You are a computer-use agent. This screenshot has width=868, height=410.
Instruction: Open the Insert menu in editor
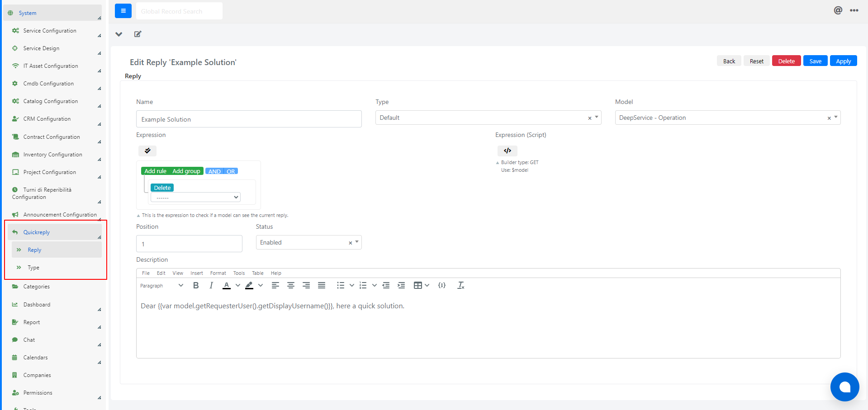(x=197, y=273)
